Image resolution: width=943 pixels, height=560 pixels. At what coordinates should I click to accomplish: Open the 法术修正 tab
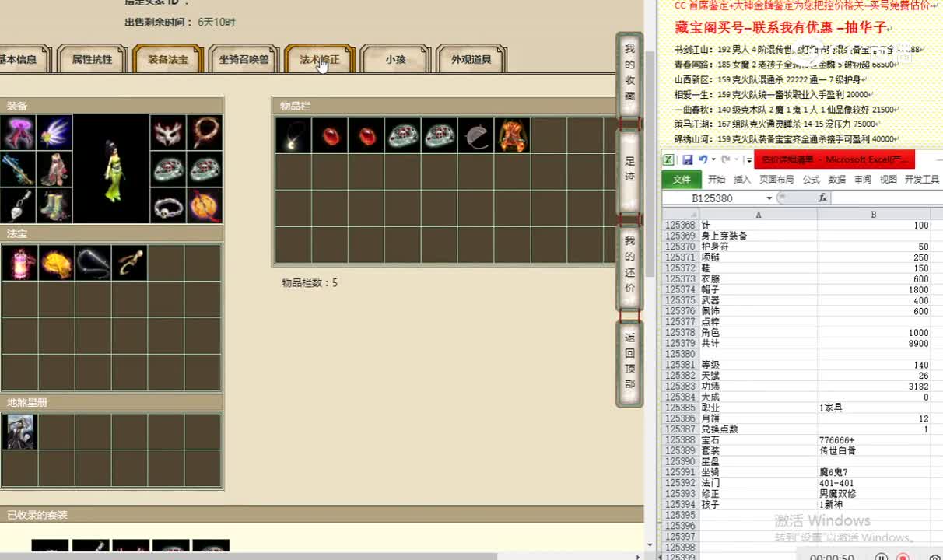coord(320,59)
